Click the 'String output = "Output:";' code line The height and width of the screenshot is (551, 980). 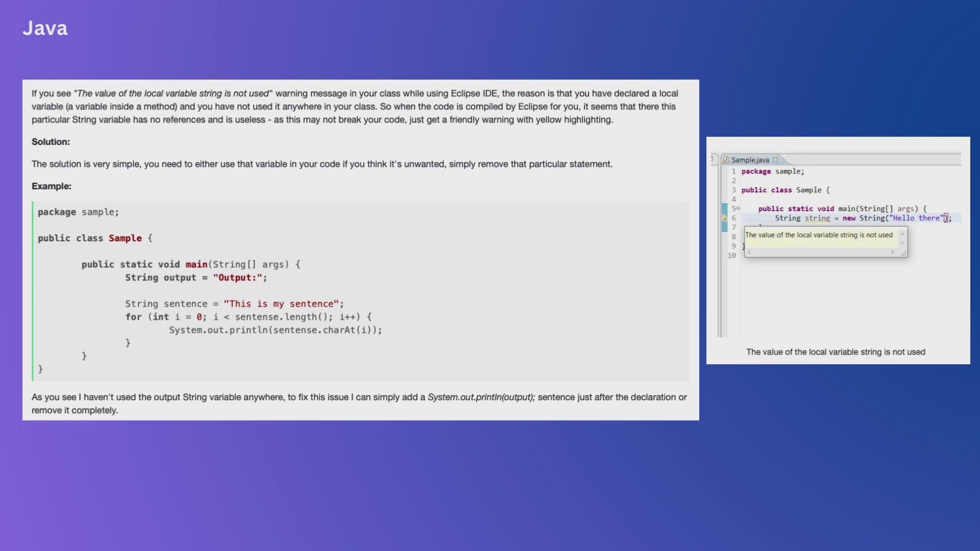pyautogui.click(x=196, y=278)
